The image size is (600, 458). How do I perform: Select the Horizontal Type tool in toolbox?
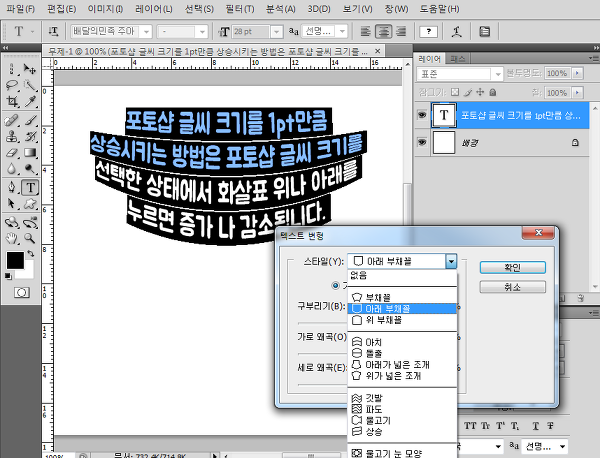30,187
